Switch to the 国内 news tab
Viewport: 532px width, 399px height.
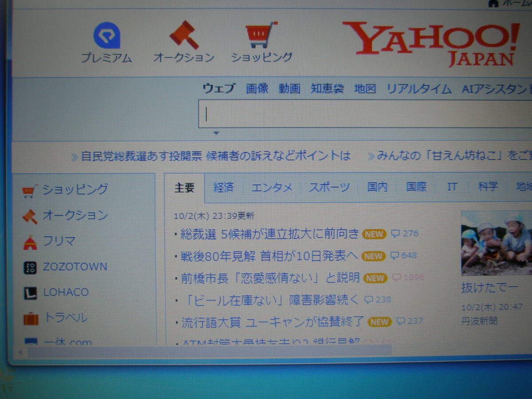pos(377,187)
